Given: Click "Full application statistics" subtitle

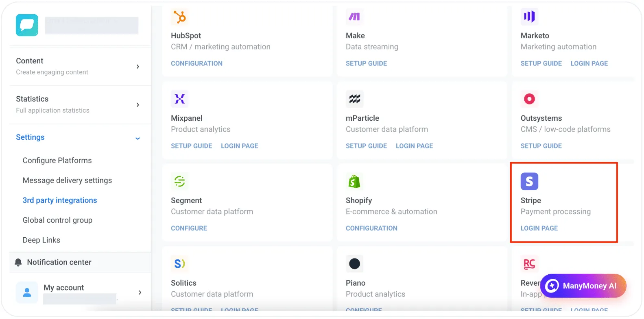Looking at the screenshot, I should click(52, 111).
